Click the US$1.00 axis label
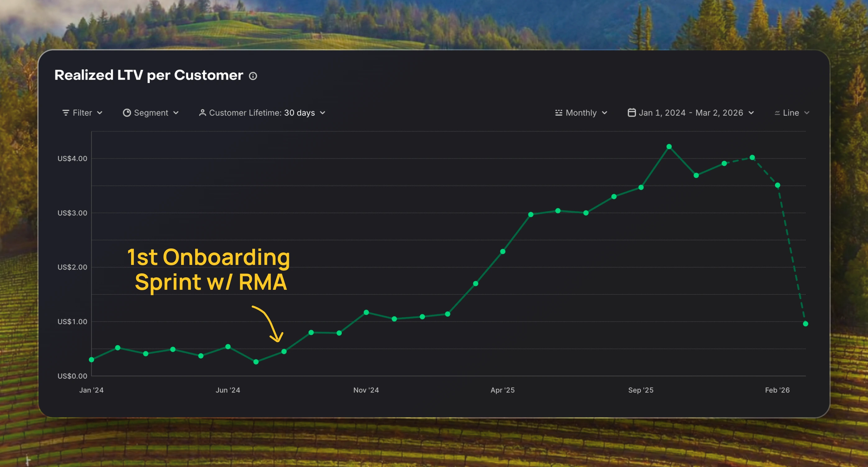This screenshot has height=467, width=868. coord(72,322)
